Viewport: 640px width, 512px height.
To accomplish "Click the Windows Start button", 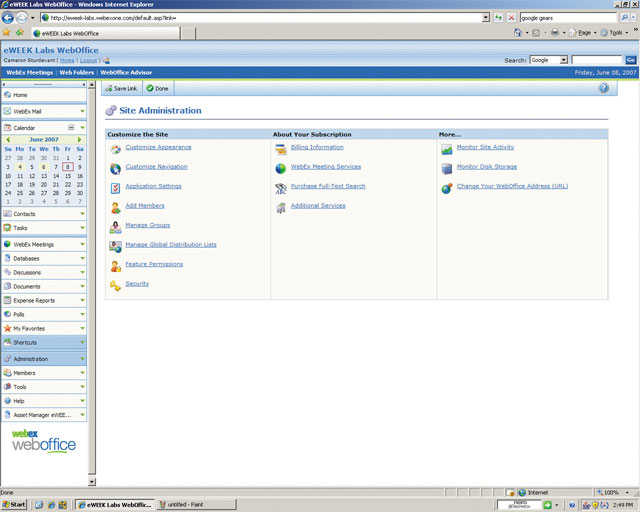I will point(14,504).
